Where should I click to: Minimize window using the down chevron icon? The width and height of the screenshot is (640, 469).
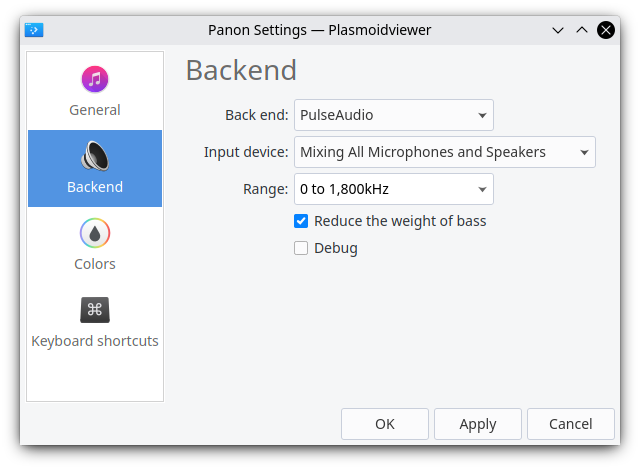[558, 30]
